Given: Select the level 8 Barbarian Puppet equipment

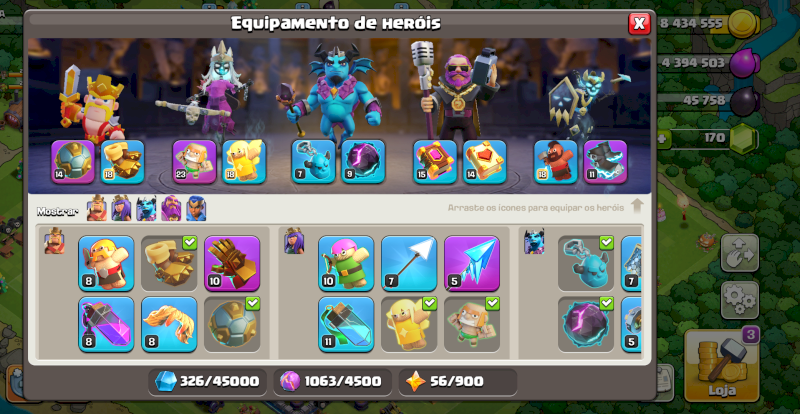Looking at the screenshot, I should (x=106, y=263).
